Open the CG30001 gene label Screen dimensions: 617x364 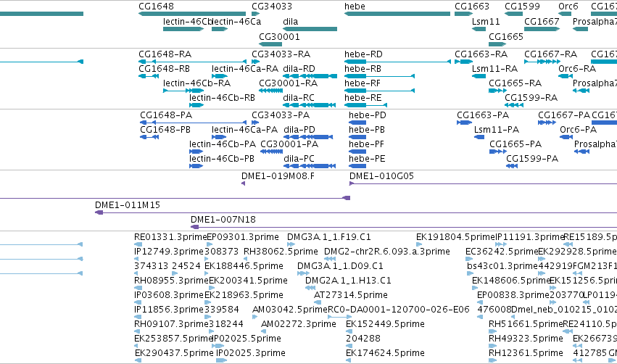[x=279, y=37]
